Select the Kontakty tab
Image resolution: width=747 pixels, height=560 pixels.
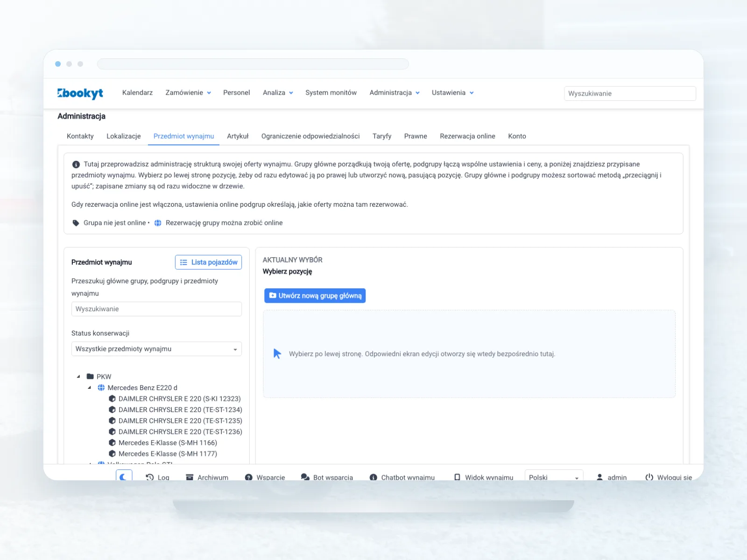(x=80, y=136)
